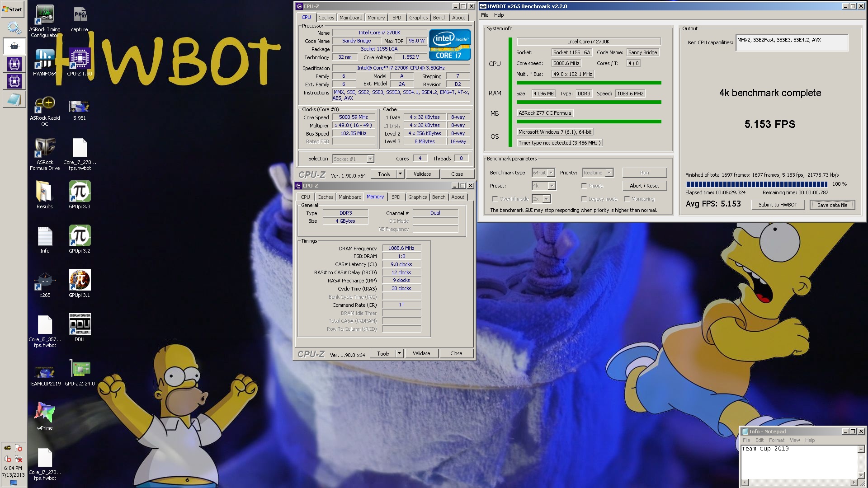
Task: Open the Bench tab in lower CPU-Z
Action: (x=439, y=197)
